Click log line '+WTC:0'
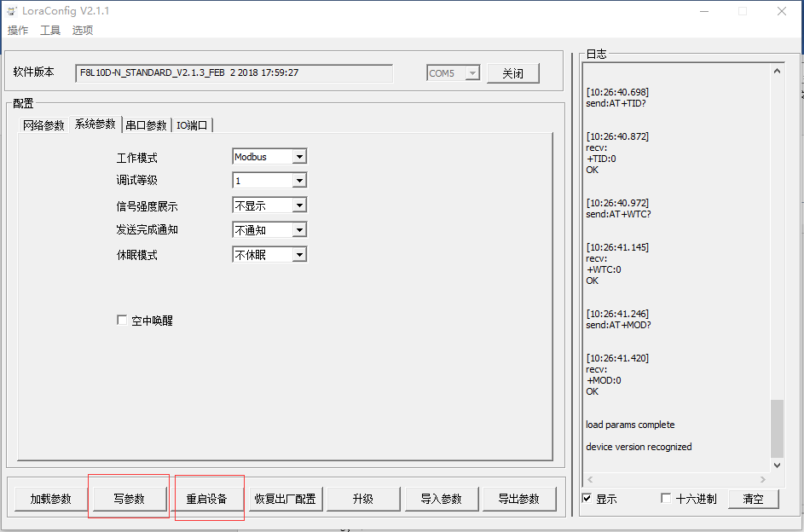 [x=604, y=269]
